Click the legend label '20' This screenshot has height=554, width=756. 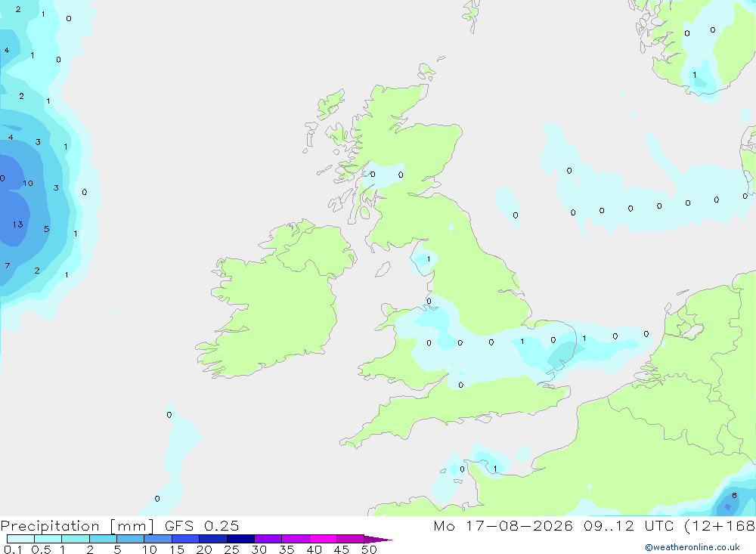tap(204, 549)
